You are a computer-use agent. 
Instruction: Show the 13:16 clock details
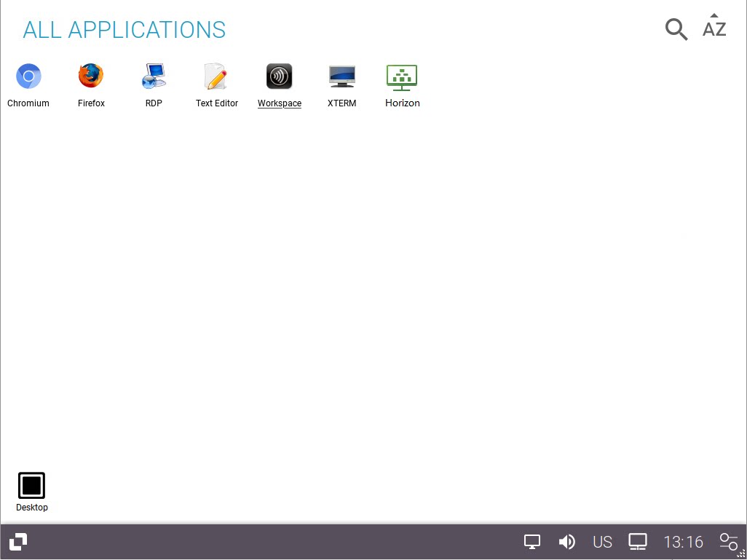pyautogui.click(x=683, y=542)
